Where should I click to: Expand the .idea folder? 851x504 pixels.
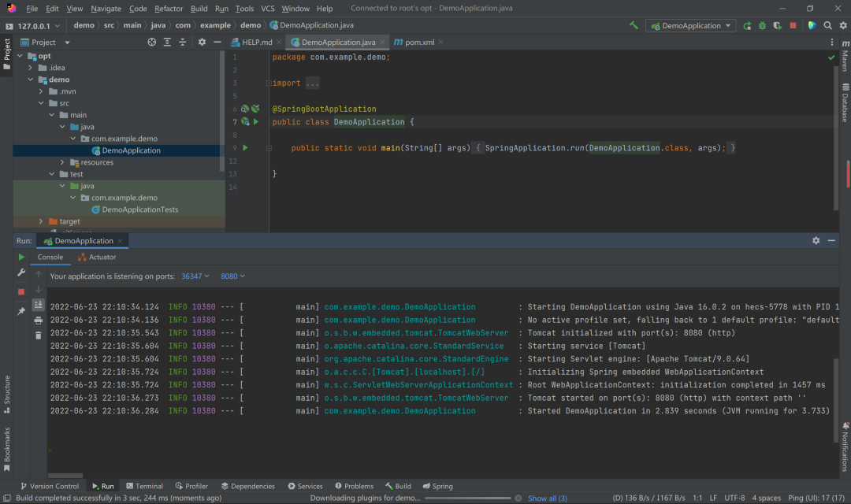(31, 68)
